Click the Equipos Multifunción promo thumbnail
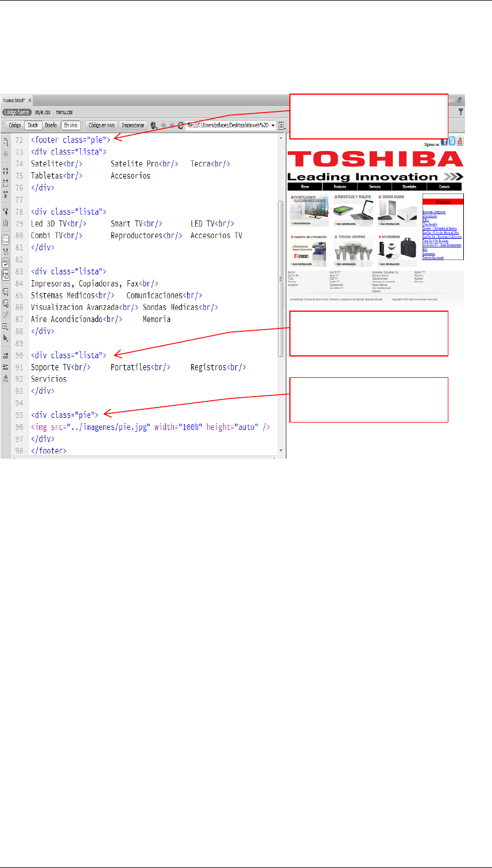 pos(309,250)
